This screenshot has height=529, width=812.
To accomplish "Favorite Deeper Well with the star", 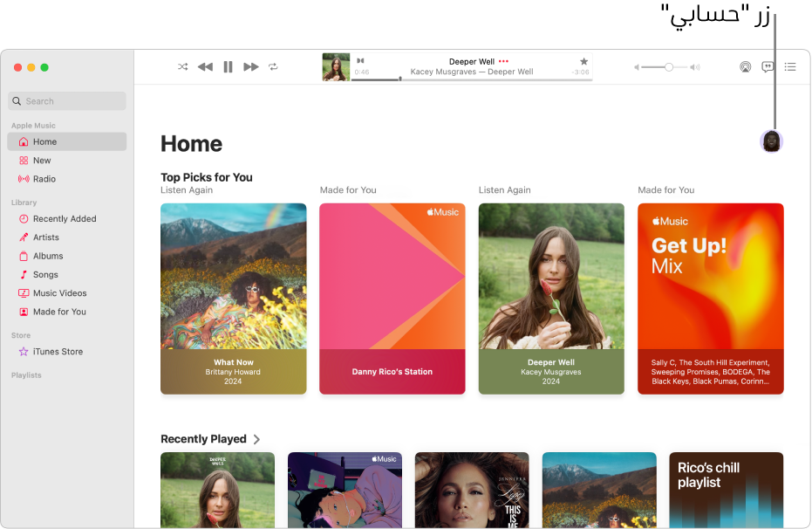I will point(583,62).
